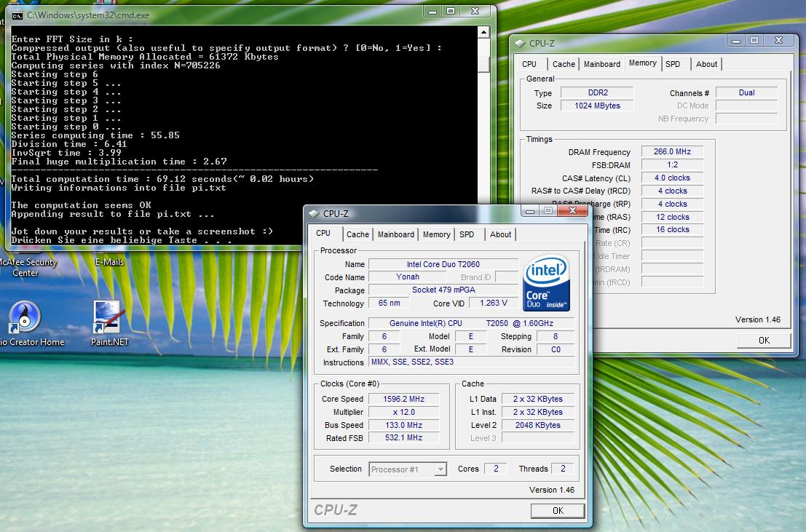
Task: Click the Bus Speed value '133.0 MHz'
Action: pyautogui.click(x=403, y=425)
